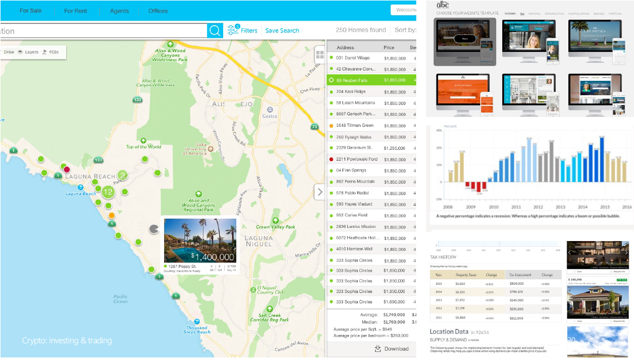Select the Draw tool on map
Image resolution: width=634 pixels, height=364 pixels.
7,52
